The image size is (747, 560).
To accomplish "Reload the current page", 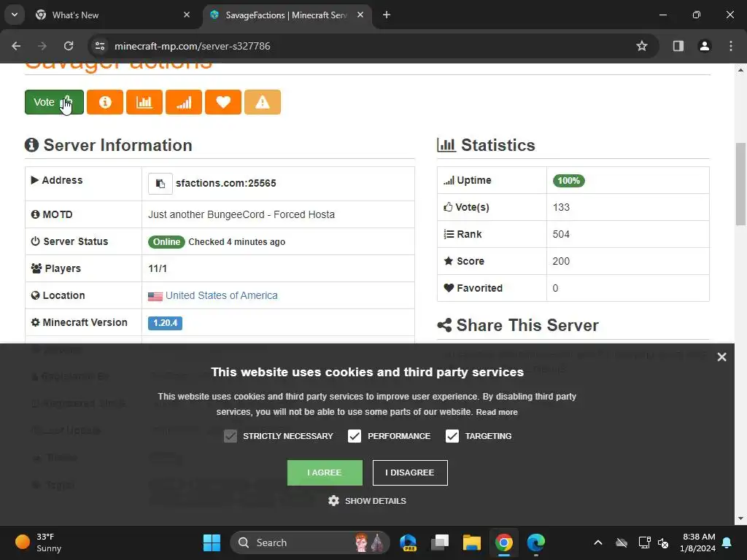I will 69,46.
